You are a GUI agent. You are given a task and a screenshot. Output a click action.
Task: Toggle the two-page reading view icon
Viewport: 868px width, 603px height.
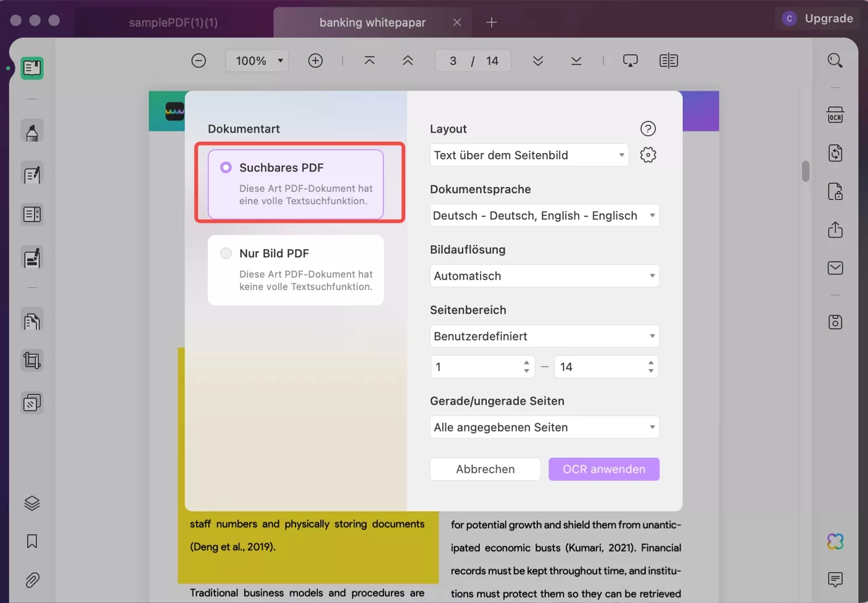(668, 60)
